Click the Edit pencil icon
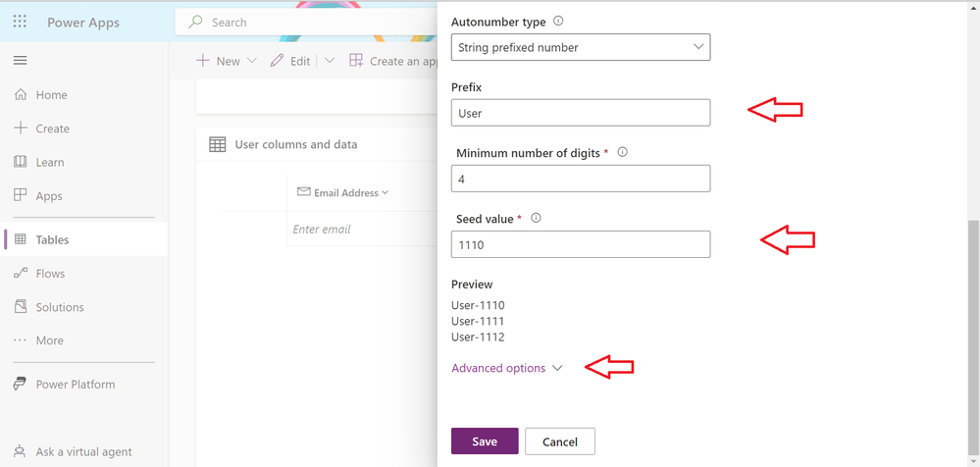980x467 pixels. (x=277, y=61)
